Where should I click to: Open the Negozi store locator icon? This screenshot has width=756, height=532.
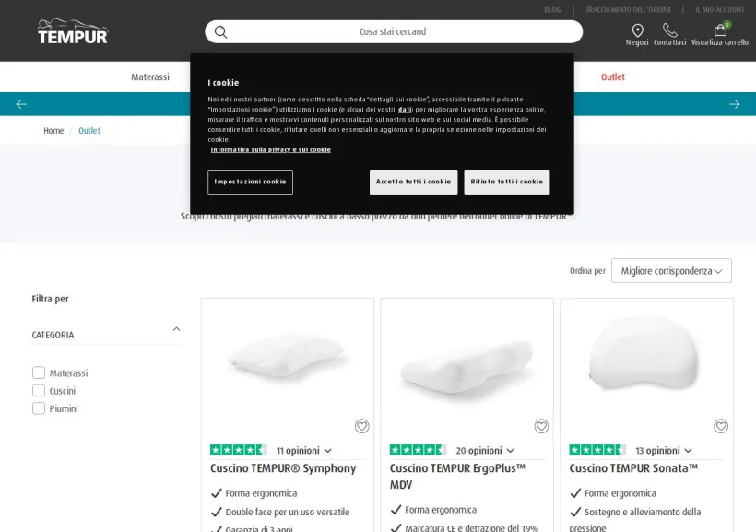(x=637, y=30)
